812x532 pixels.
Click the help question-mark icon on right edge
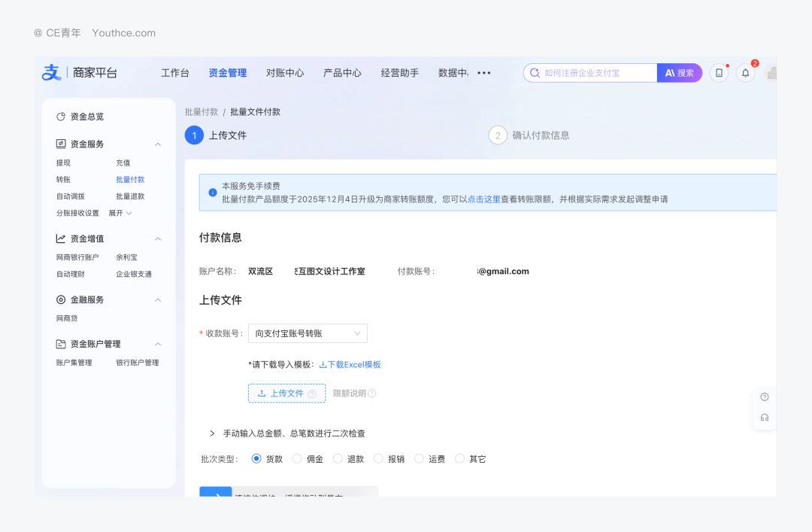tap(765, 397)
